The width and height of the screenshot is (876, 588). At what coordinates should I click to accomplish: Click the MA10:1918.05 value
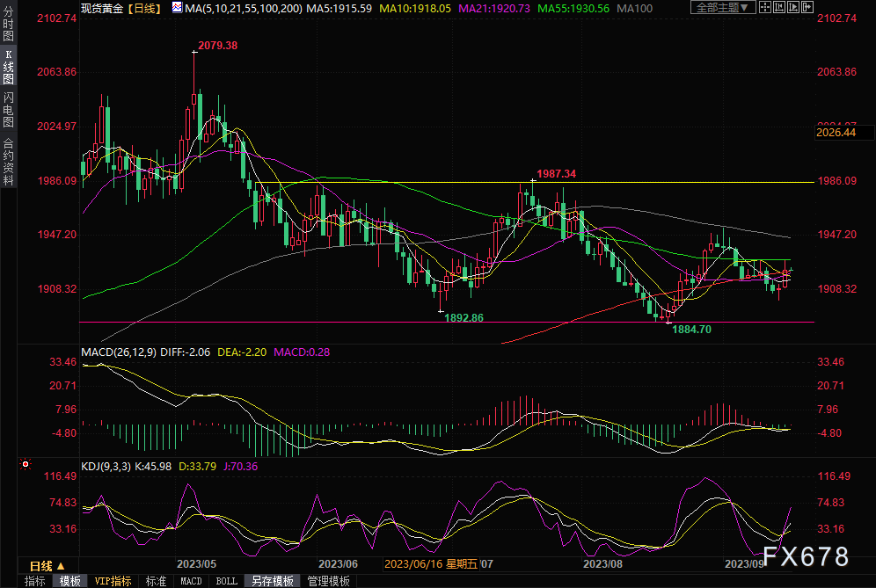click(415, 9)
